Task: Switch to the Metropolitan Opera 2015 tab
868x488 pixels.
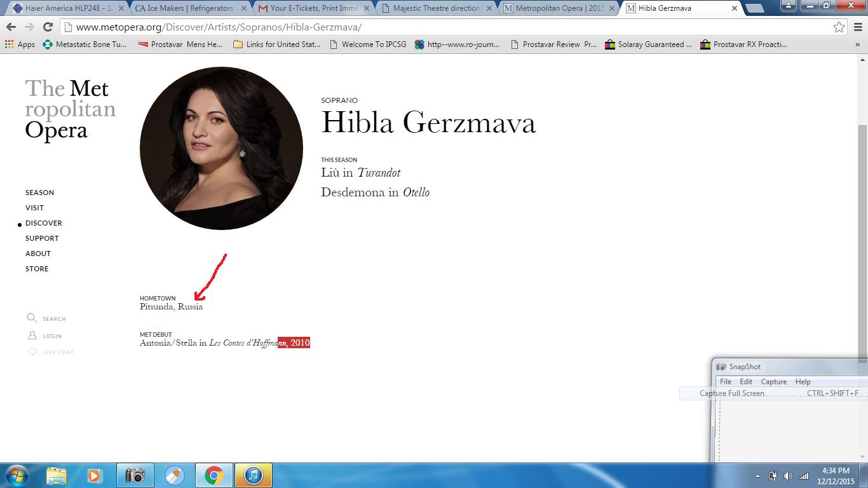Action: pos(559,8)
